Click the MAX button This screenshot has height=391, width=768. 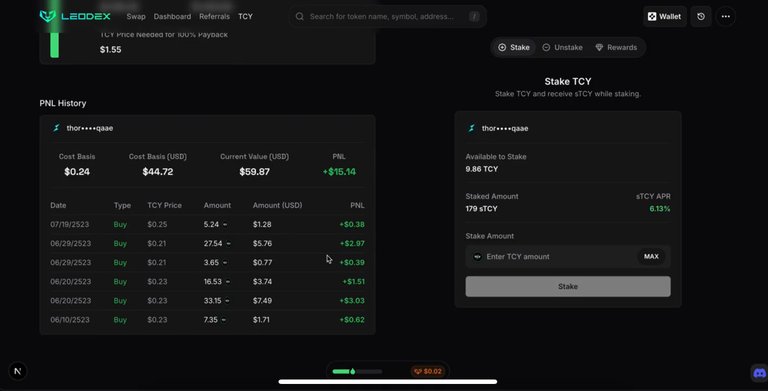click(651, 256)
